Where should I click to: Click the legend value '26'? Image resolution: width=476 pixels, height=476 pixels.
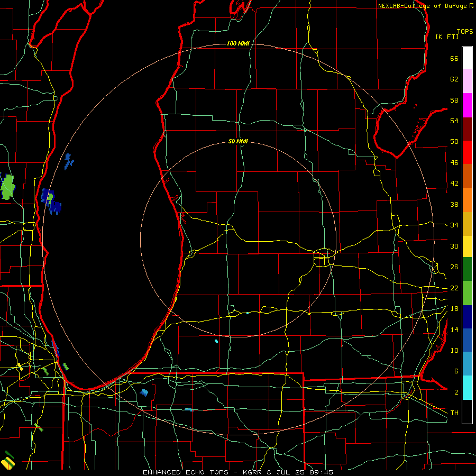[454, 267]
